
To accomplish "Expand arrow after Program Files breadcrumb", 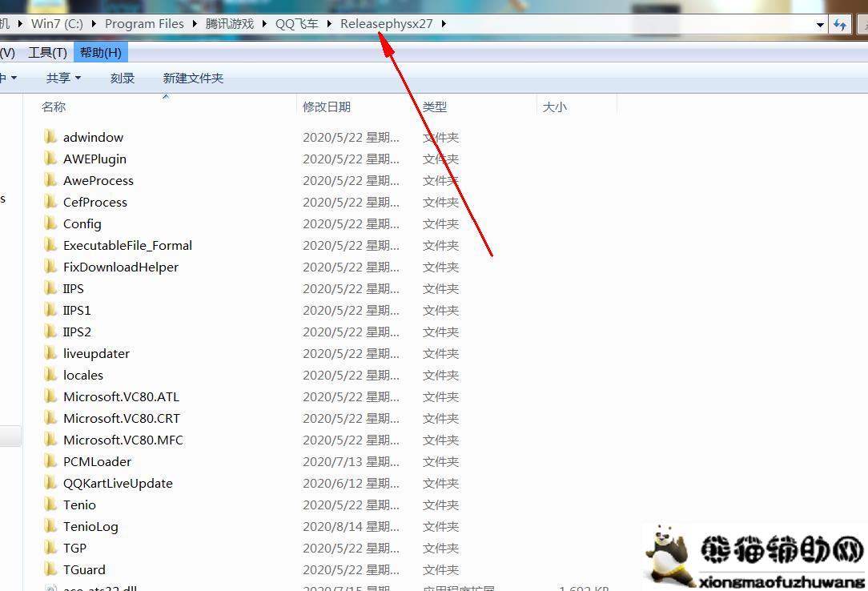I will click(x=195, y=24).
